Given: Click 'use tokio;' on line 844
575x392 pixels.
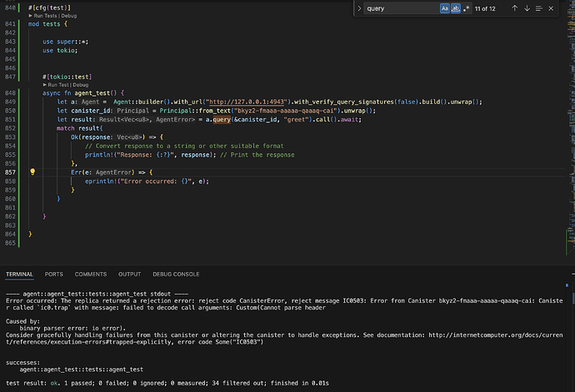Looking at the screenshot, I should pos(60,51).
